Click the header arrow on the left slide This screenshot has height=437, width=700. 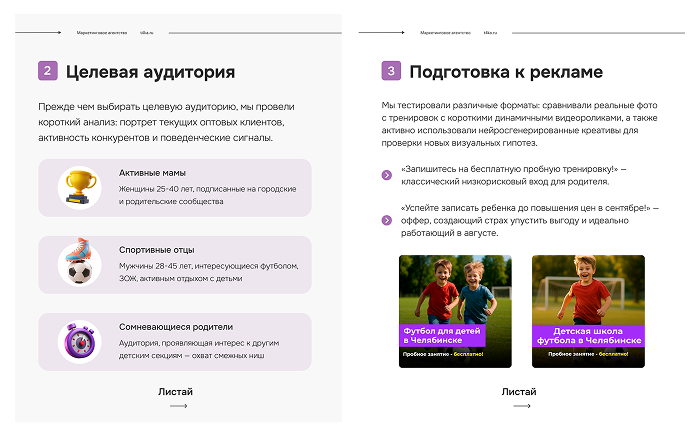click(x=38, y=33)
